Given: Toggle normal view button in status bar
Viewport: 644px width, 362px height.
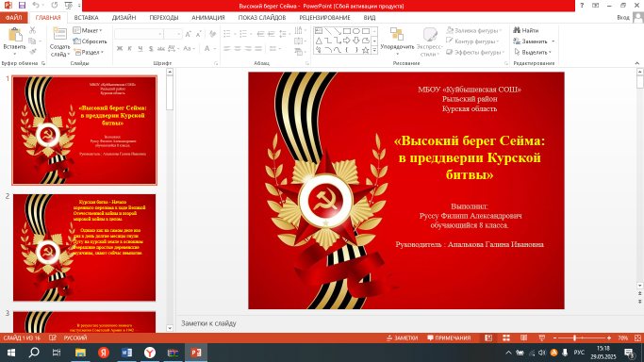Looking at the screenshot, I should tap(488, 337).
